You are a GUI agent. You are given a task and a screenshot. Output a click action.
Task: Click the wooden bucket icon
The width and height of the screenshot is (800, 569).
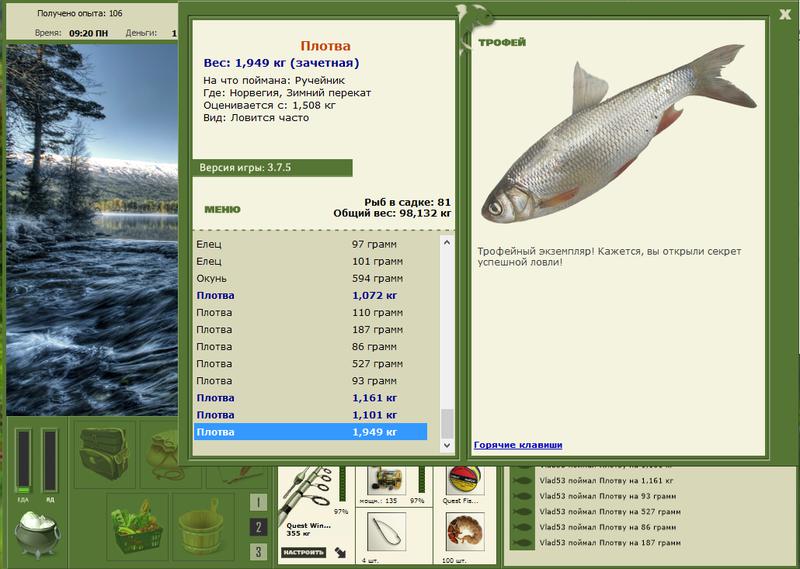(x=203, y=527)
